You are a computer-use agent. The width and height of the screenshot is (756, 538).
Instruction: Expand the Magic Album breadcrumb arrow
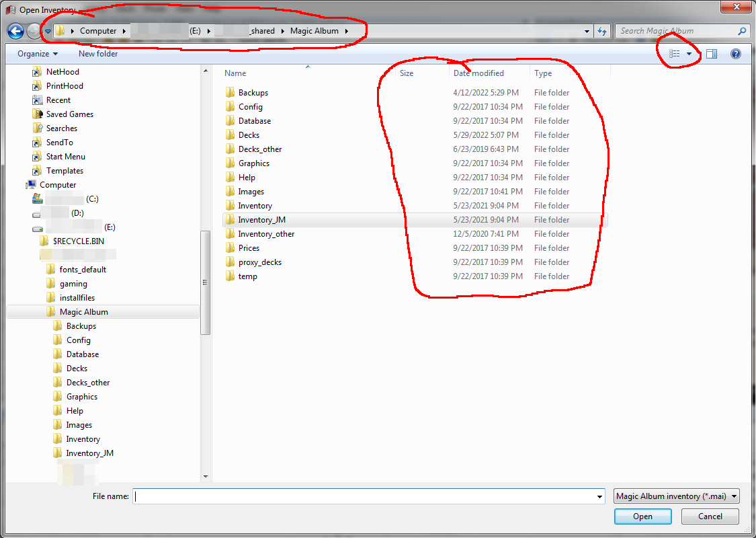pos(346,31)
